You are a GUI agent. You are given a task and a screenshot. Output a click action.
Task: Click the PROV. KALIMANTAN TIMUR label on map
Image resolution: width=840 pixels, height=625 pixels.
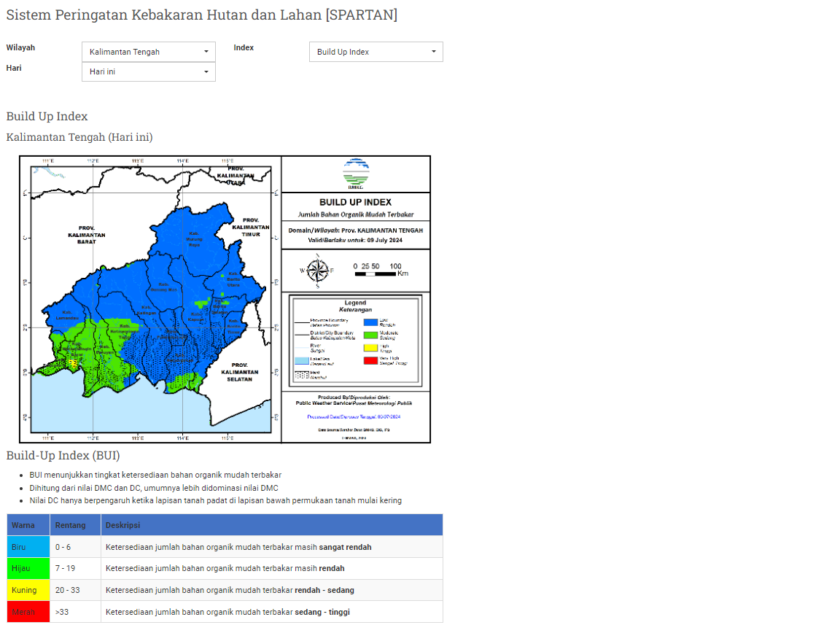[251, 228]
